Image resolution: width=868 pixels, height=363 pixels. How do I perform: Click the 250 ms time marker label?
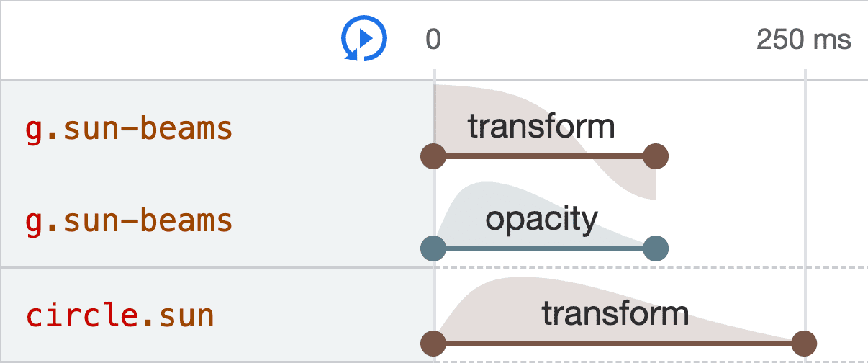point(803,40)
